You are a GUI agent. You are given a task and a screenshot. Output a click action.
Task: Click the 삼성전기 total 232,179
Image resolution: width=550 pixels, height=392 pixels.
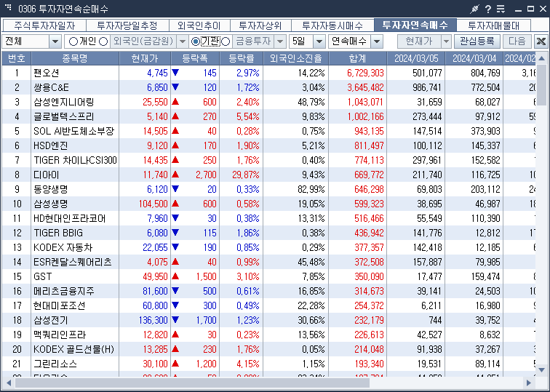(x=369, y=320)
